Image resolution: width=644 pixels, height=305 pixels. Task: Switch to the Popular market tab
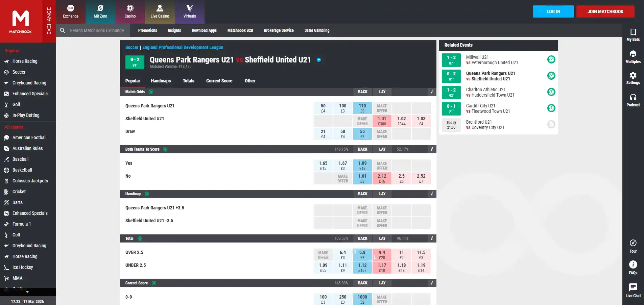133,81
